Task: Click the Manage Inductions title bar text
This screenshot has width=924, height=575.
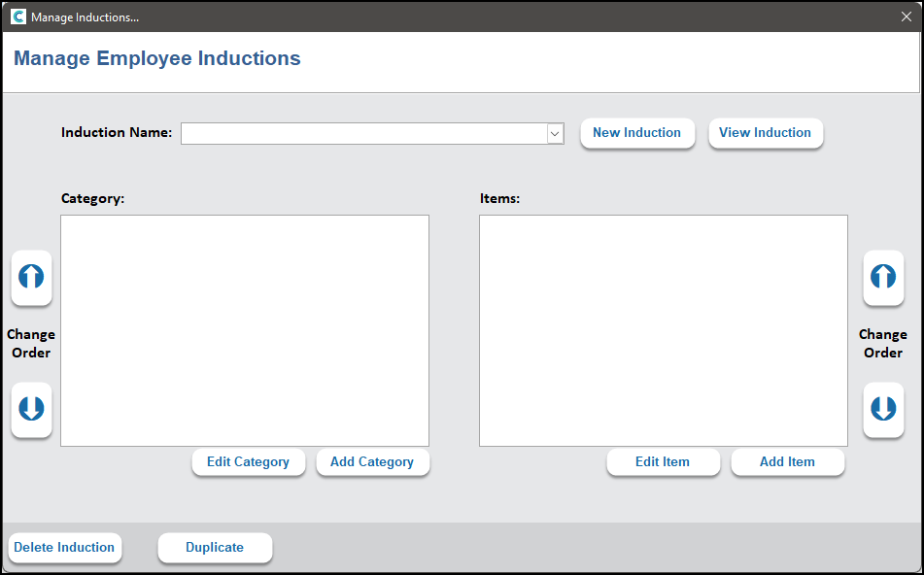Action: [x=85, y=17]
